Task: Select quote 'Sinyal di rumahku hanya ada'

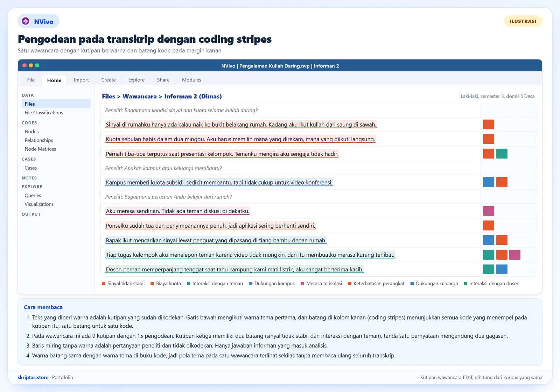Action: pyautogui.click(x=241, y=124)
